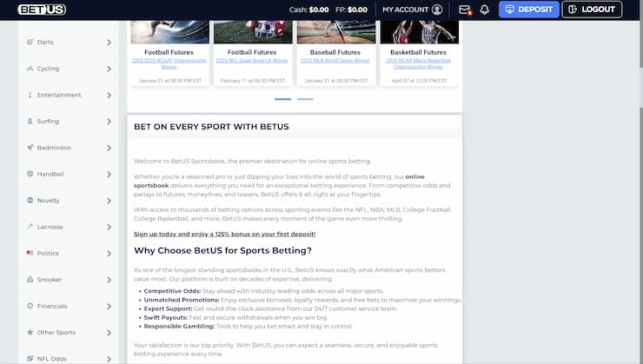Select Financials in the sports menu
Viewport: 643px width, 364px height.
point(52,306)
